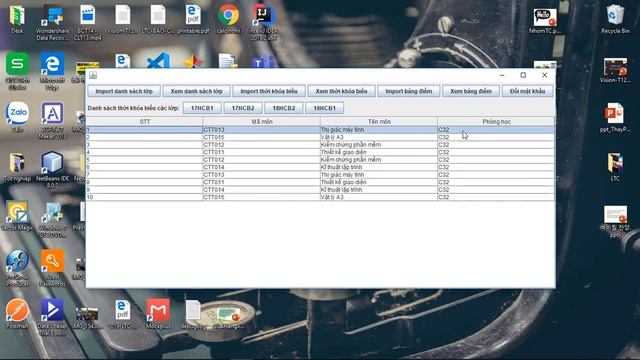The image size is (640, 360).
Task: Show timetable for class 17HCB1
Action: pos(202,108)
